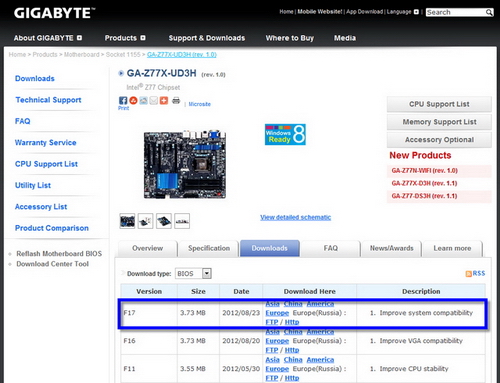The height and width of the screenshot is (383, 500).
Task: Open the Learn more tab
Action: tap(452, 248)
